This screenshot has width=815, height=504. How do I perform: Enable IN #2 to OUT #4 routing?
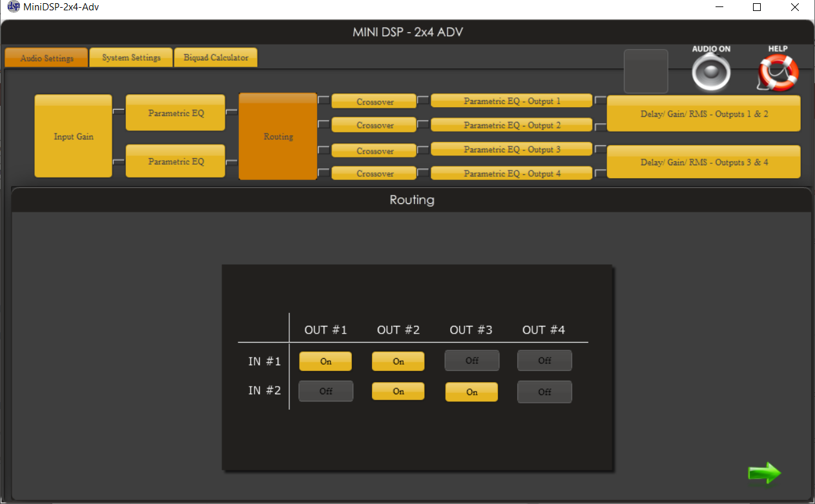[x=544, y=392]
